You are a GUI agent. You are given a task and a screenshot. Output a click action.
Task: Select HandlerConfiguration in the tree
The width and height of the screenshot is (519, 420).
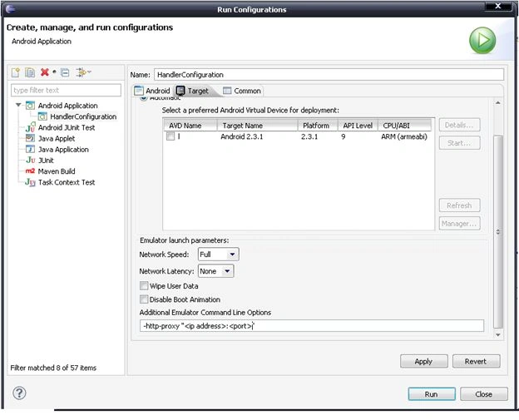click(x=83, y=116)
